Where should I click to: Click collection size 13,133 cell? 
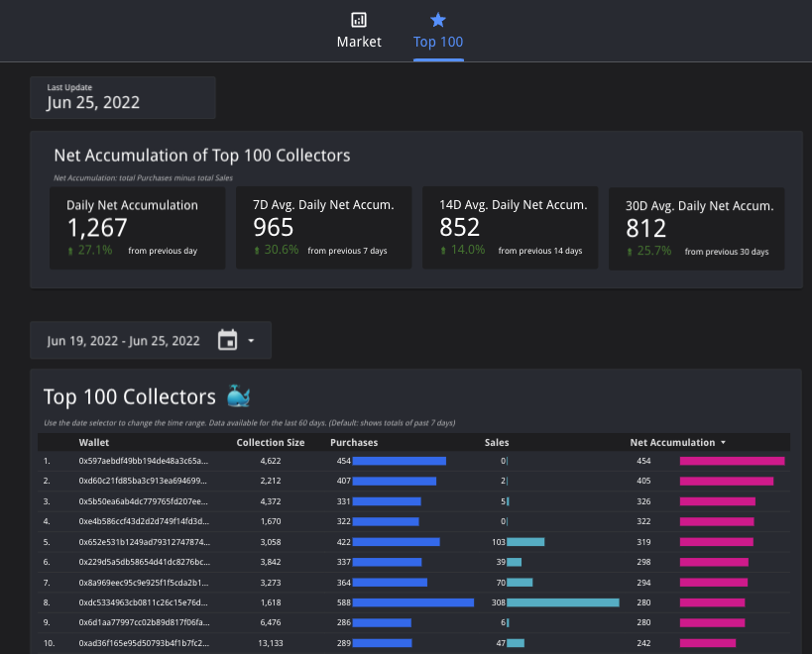coord(271,643)
